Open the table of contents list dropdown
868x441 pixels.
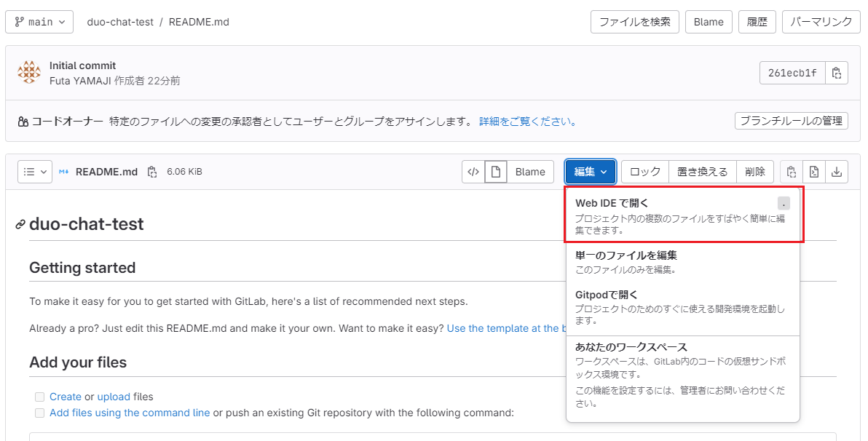pos(35,172)
